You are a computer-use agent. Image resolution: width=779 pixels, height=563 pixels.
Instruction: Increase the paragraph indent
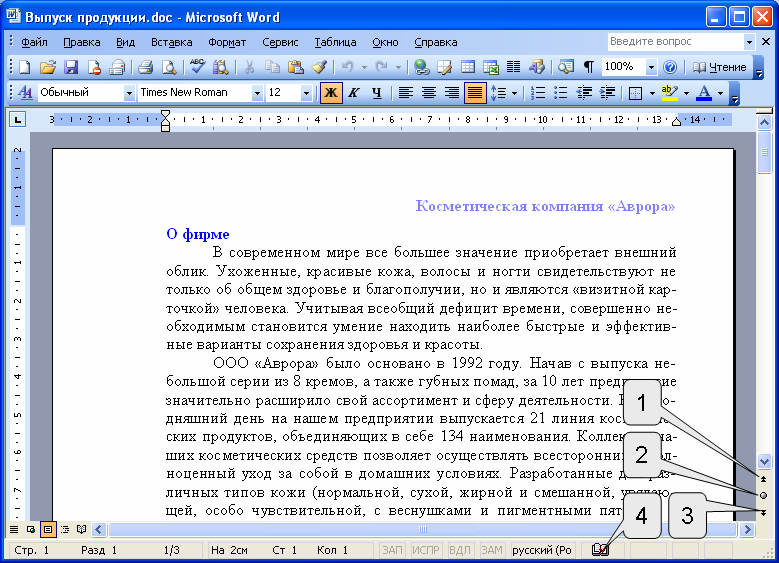click(607, 92)
